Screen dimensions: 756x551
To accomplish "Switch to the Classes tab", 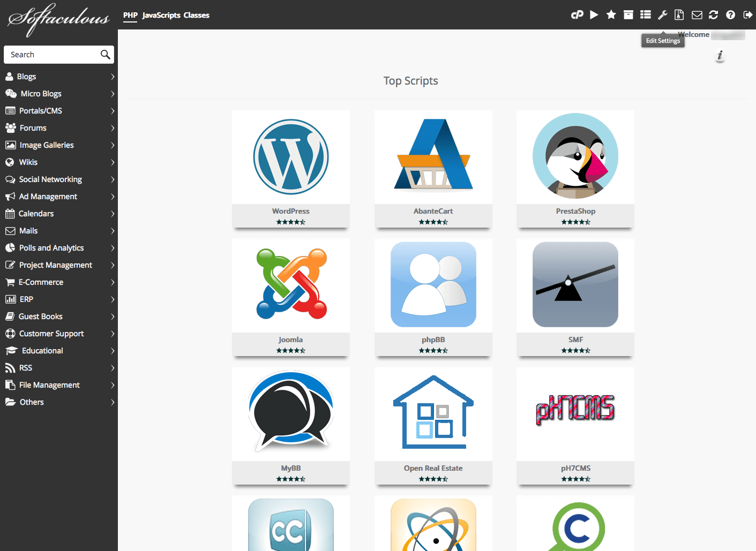I will (x=197, y=15).
